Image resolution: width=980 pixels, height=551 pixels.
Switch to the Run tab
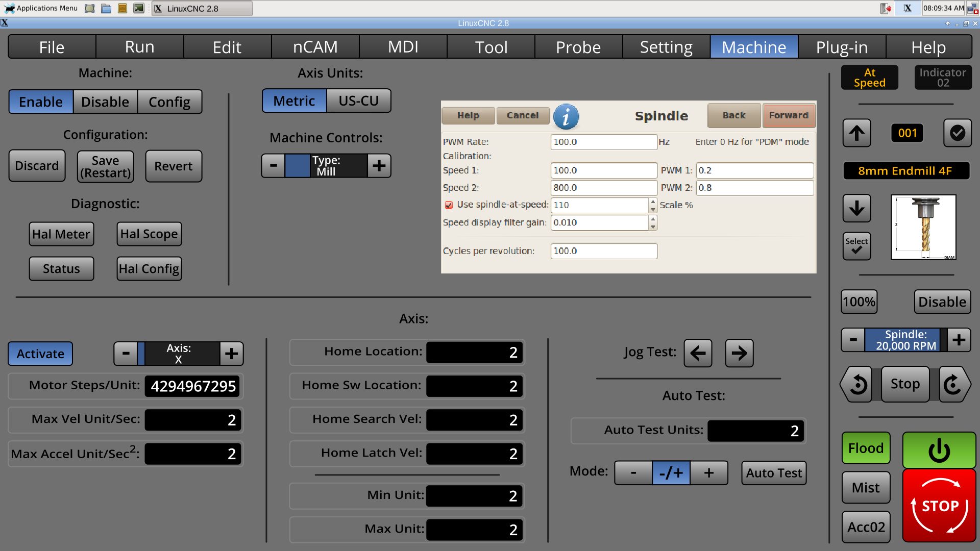139,47
